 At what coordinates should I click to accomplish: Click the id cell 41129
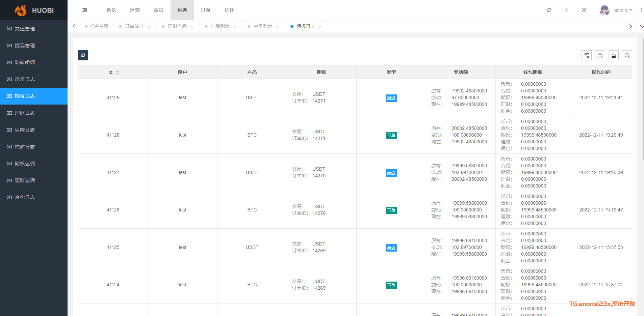click(113, 97)
